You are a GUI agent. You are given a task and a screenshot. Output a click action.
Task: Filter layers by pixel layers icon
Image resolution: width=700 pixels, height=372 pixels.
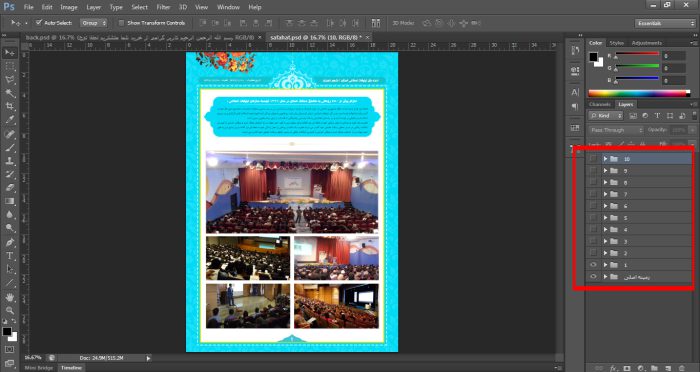[x=633, y=116]
